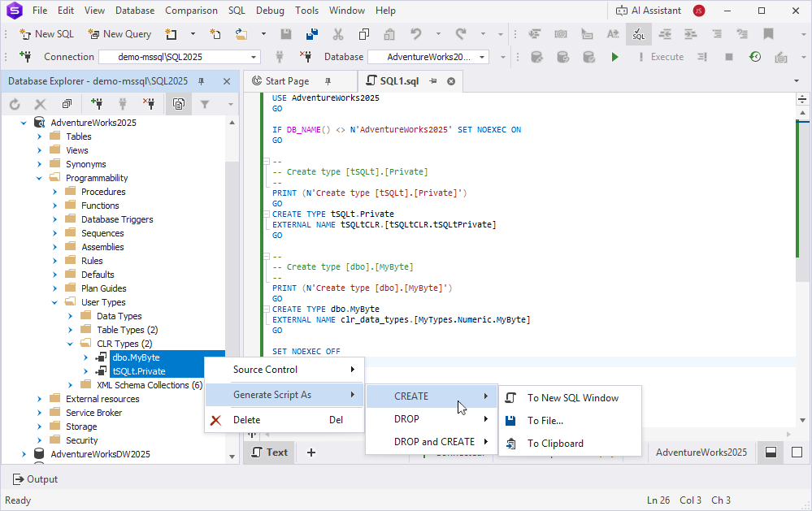Click the Paste clipboard icon
This screenshot has width=812, height=511.
coord(389,34)
